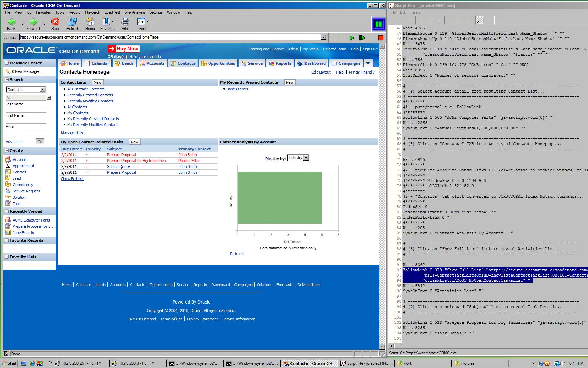Click the green play script icon

pyautogui.click(x=352, y=38)
